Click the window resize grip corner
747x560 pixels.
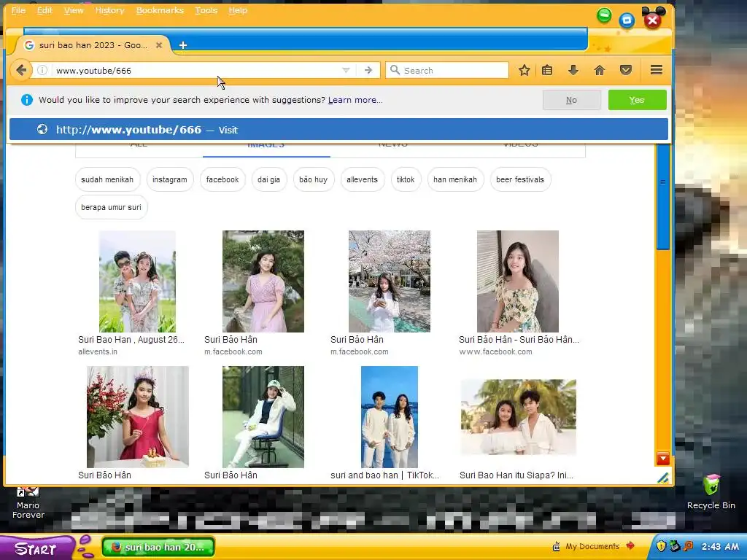(663, 478)
